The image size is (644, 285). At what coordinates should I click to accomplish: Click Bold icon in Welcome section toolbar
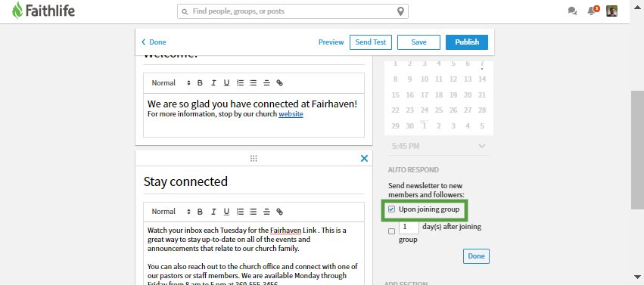[200, 83]
